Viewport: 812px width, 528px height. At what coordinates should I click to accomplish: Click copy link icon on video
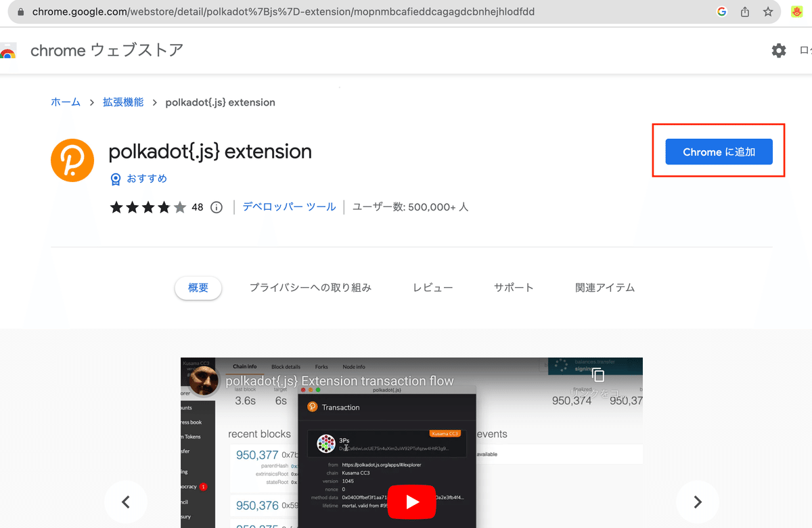point(597,375)
